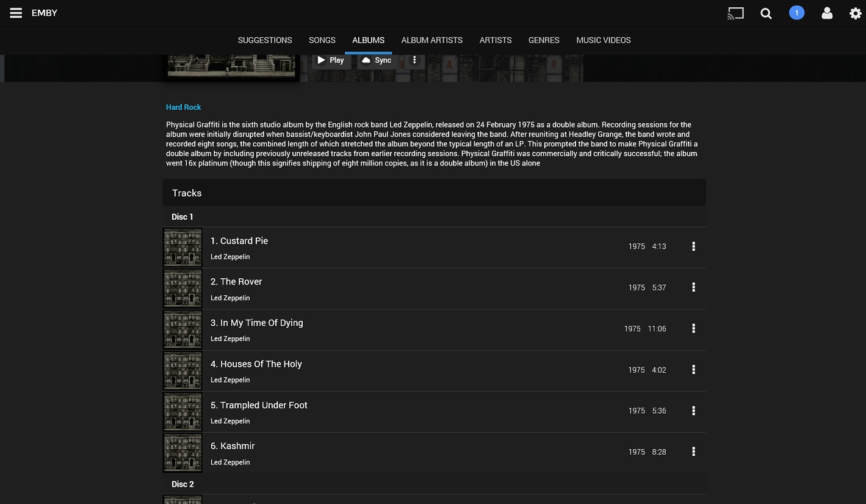Click Led Zeppelin artist under Houses Of The Holy
The width and height of the screenshot is (866, 504).
click(230, 380)
